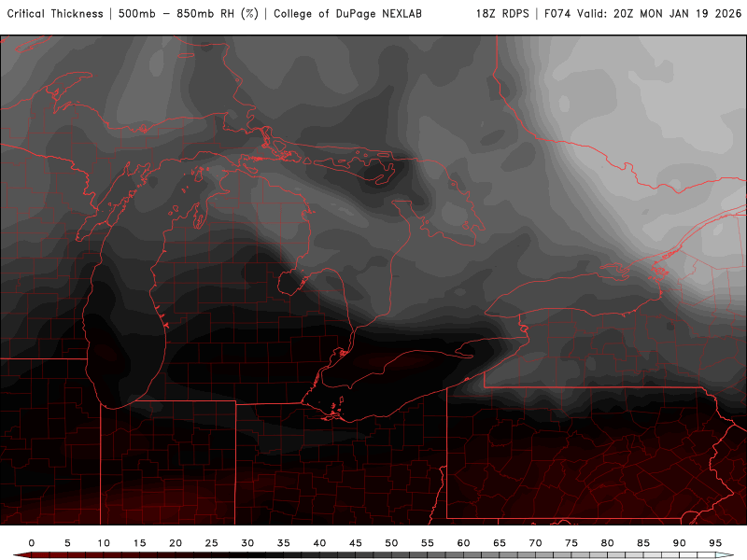The width and height of the screenshot is (747, 560).
Task: Click the 50 value on the color scale
Action: point(391,543)
